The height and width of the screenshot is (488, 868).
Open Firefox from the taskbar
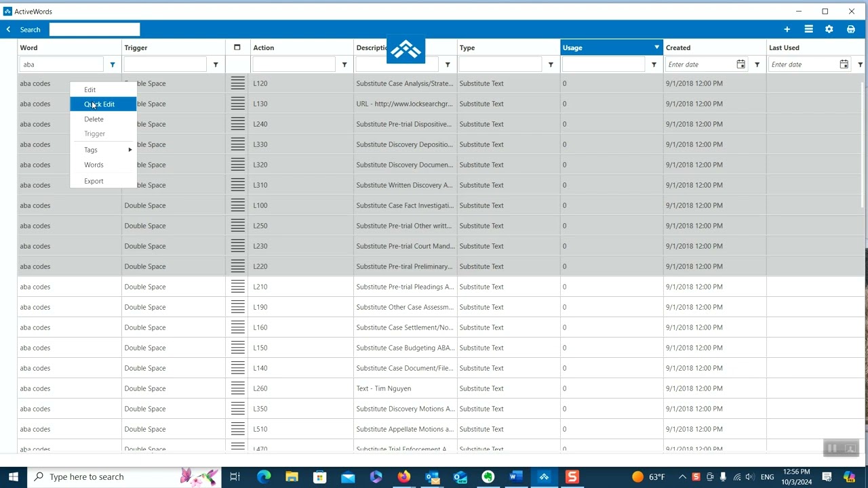[x=404, y=476]
